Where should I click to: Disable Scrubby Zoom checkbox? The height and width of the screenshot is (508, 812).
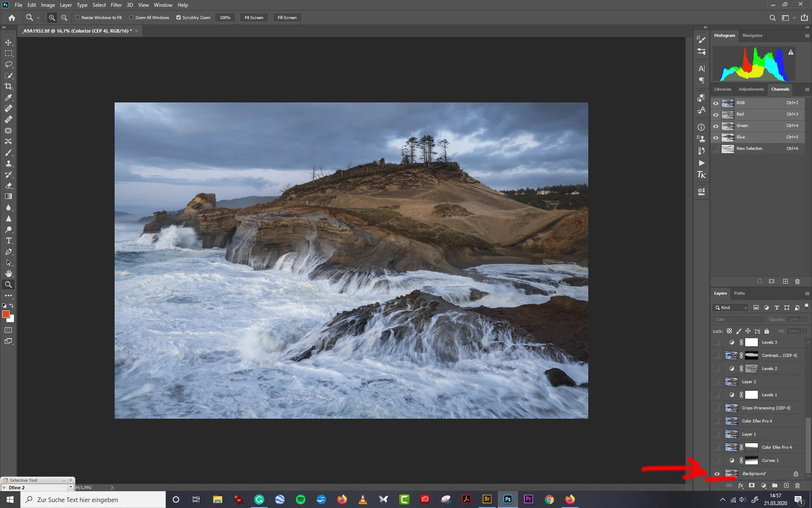coord(178,18)
